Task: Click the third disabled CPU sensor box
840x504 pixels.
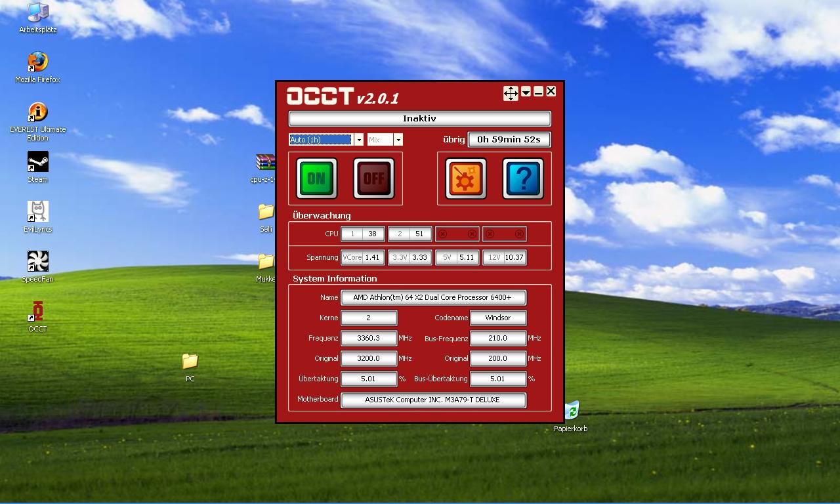Action: tap(457, 234)
